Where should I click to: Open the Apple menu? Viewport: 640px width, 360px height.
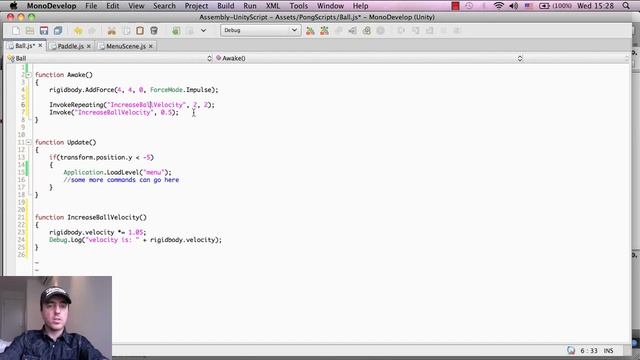coord(13,6)
